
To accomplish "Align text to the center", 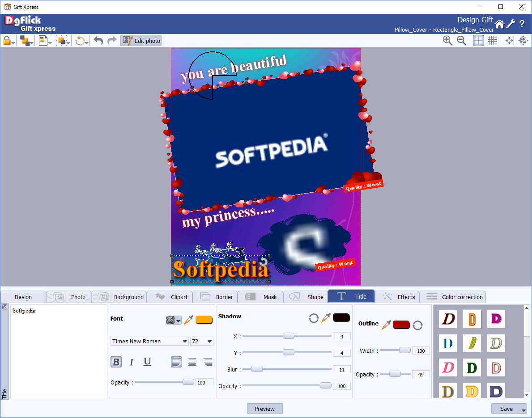I will pos(192,362).
